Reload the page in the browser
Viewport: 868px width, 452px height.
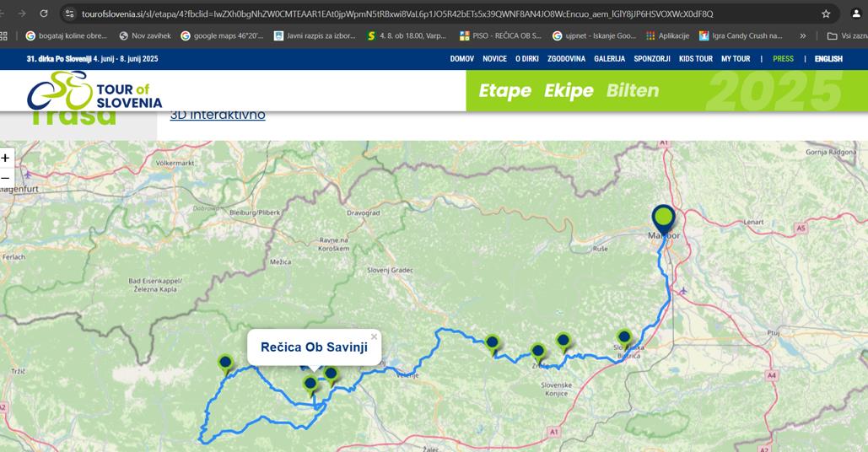pos(44,13)
